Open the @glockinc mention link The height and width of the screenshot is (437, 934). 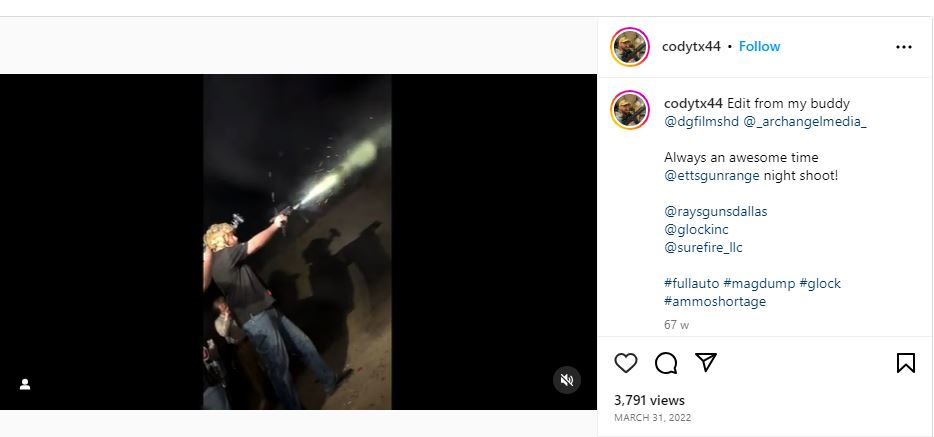[696, 230]
